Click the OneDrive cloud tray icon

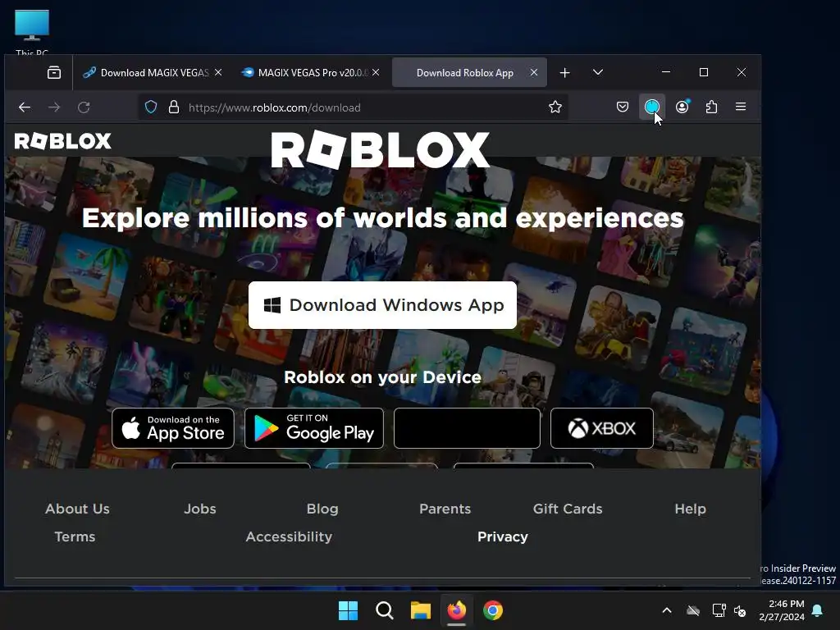coord(693,610)
